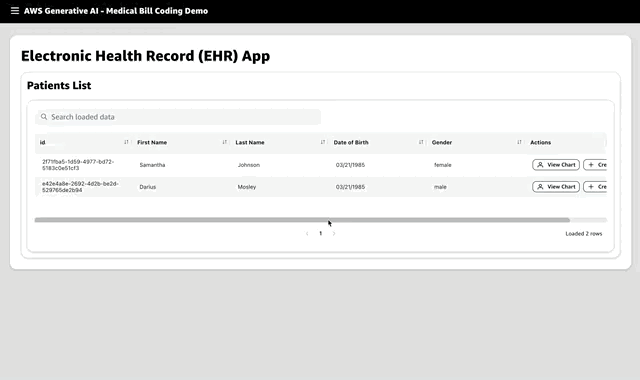Click plus Create button in Samantha's row
The width and height of the screenshot is (640, 380).
click(x=595, y=165)
